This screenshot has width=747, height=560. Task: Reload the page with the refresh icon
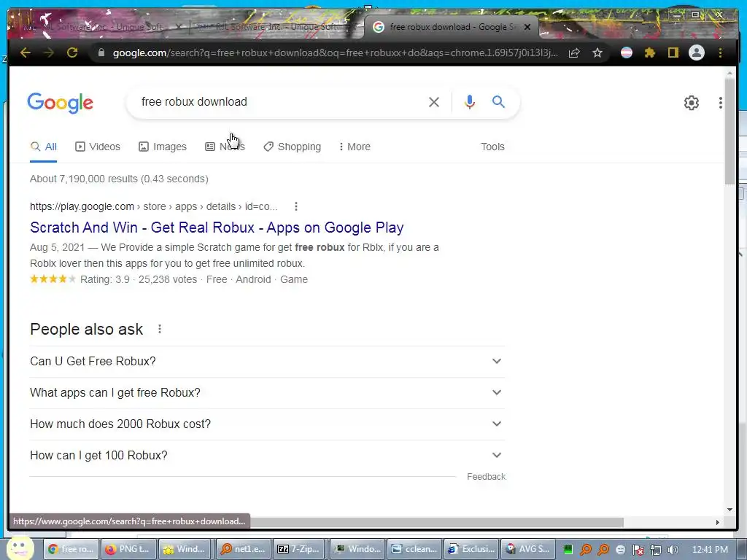point(72,52)
